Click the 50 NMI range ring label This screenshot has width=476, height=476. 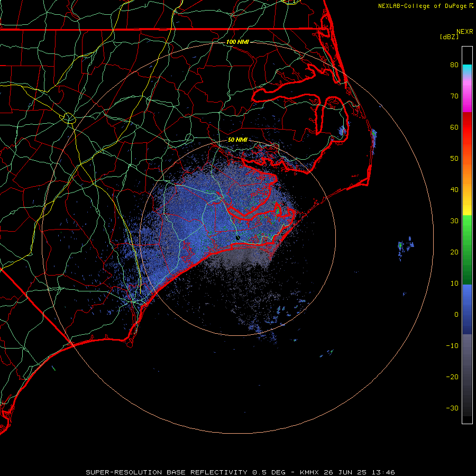(237, 140)
